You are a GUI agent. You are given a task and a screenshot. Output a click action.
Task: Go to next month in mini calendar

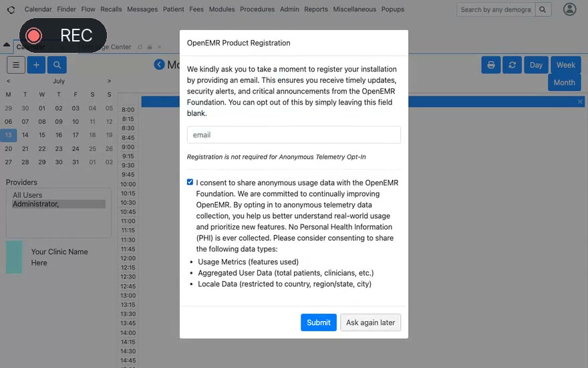(x=109, y=81)
